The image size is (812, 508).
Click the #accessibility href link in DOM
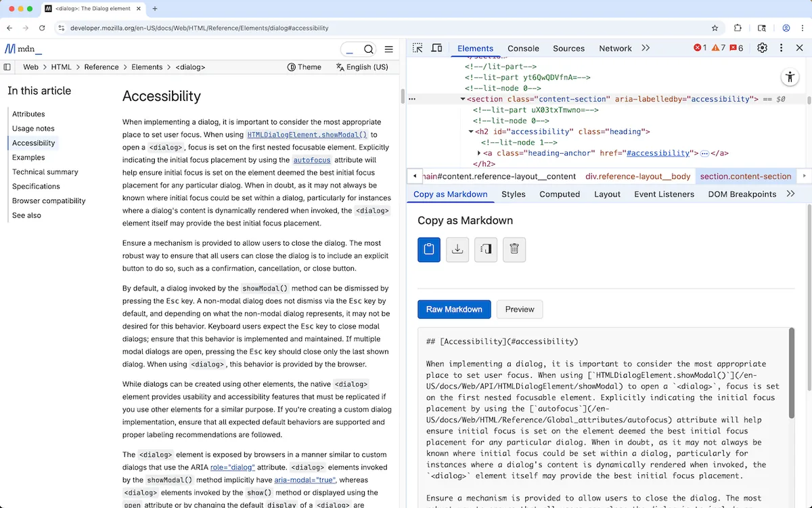point(658,153)
